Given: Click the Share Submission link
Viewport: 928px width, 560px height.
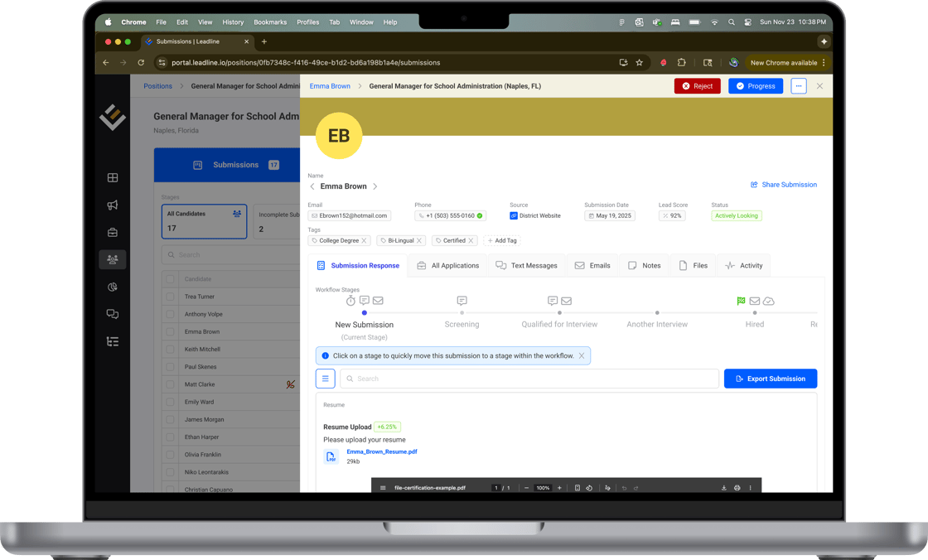Looking at the screenshot, I should pyautogui.click(x=783, y=185).
